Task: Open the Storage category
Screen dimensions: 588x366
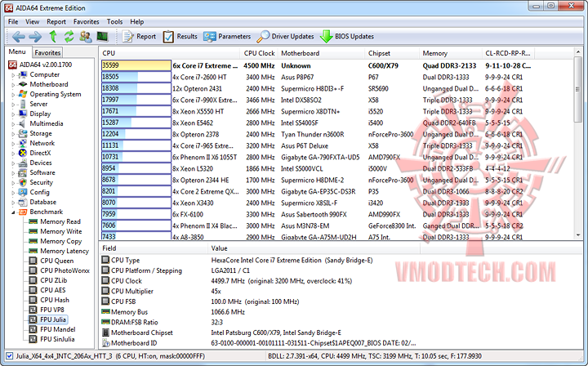Action: click(41, 133)
